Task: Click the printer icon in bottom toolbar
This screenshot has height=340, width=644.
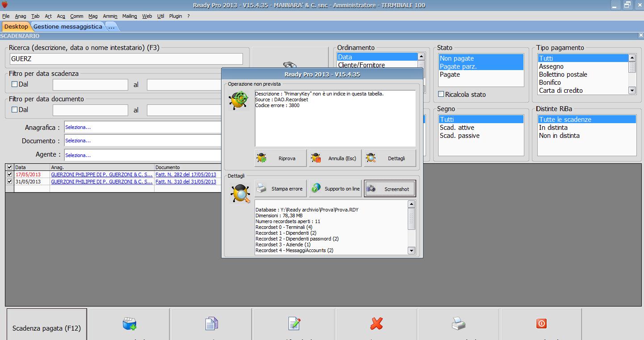Action: coord(459,323)
